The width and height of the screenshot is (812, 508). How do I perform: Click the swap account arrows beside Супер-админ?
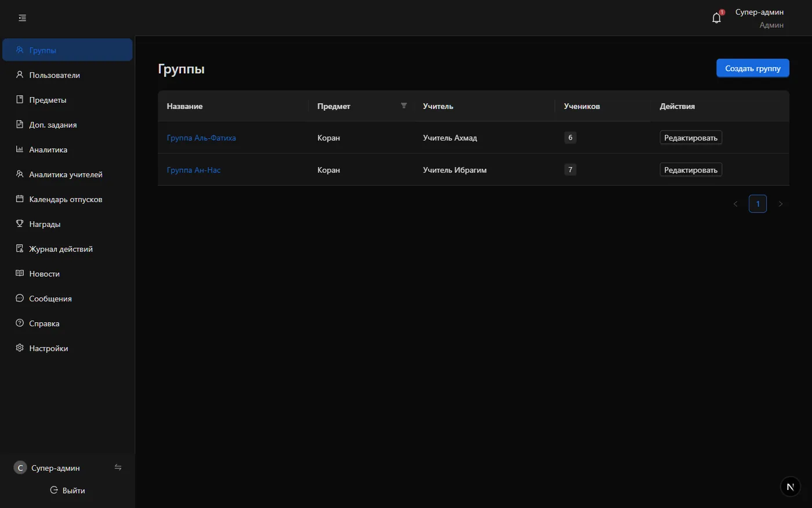118,467
